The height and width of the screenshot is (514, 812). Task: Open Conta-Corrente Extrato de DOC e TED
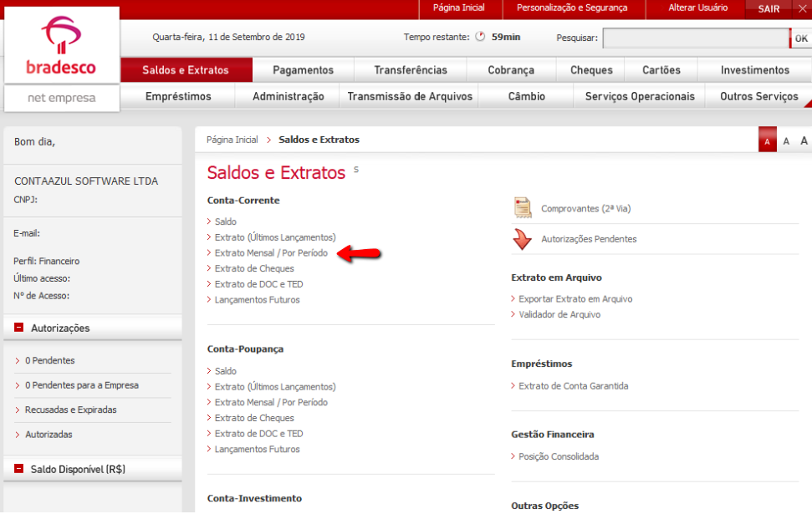[x=258, y=283]
